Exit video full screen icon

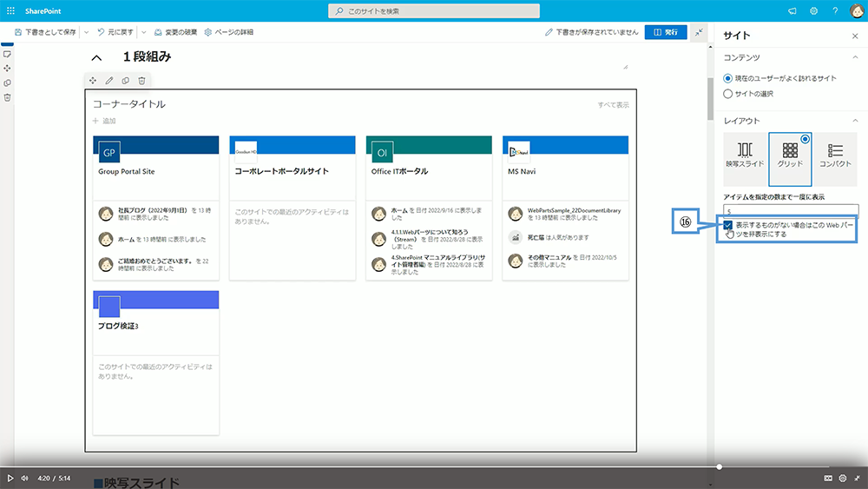[x=857, y=478]
